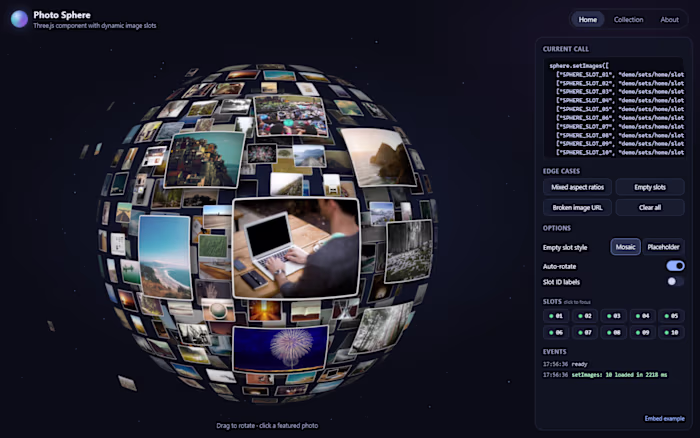Click the Photo Sphere logo orb
Screen dimensions: 700x438
pos(19,19)
